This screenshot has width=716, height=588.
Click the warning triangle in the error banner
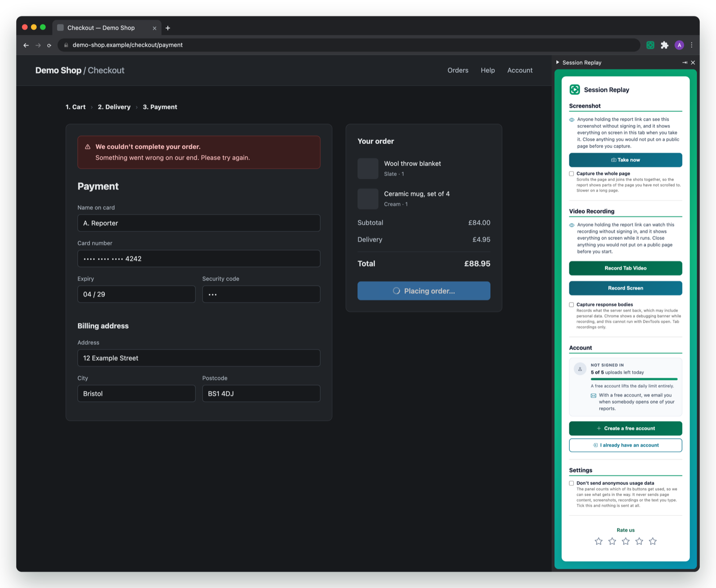88,147
